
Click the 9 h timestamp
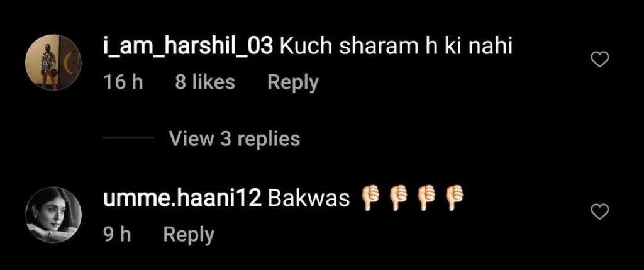(117, 234)
